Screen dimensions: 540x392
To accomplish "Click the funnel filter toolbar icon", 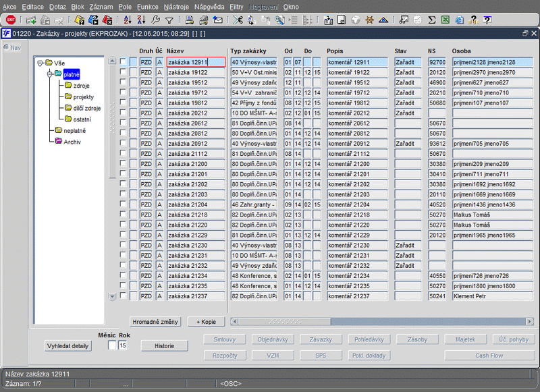I will pyautogui.click(x=169, y=20).
